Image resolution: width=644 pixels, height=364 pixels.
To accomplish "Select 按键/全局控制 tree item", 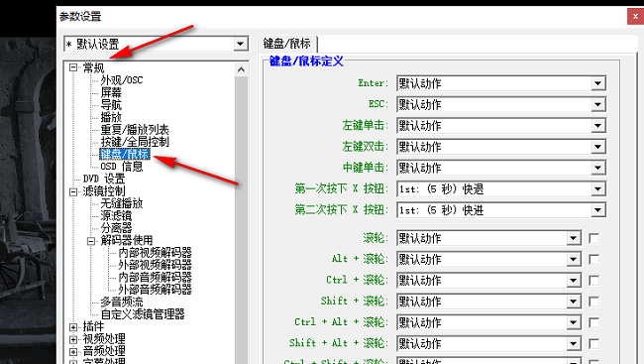I will click(x=135, y=142).
